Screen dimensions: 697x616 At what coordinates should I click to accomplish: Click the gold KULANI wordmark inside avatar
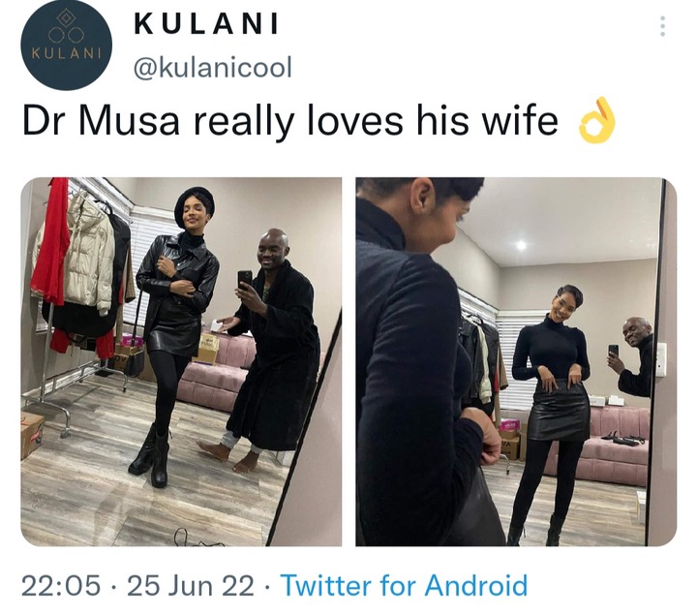pos(66,53)
